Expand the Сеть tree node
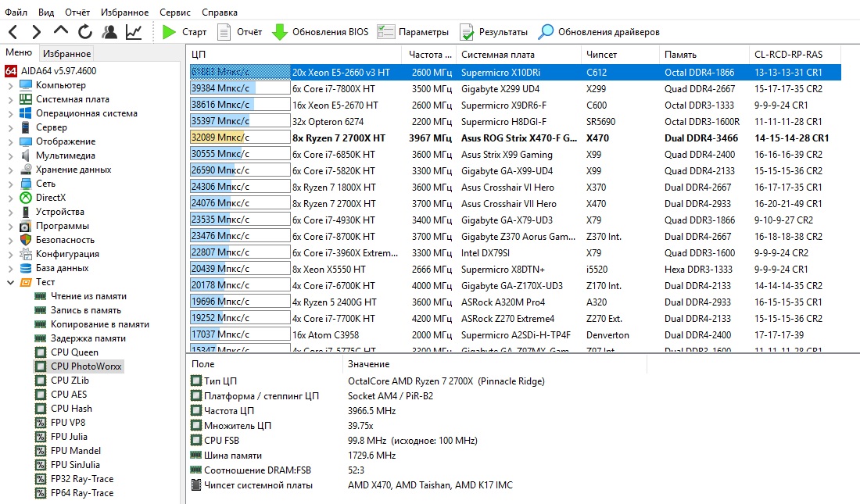 pos(10,184)
